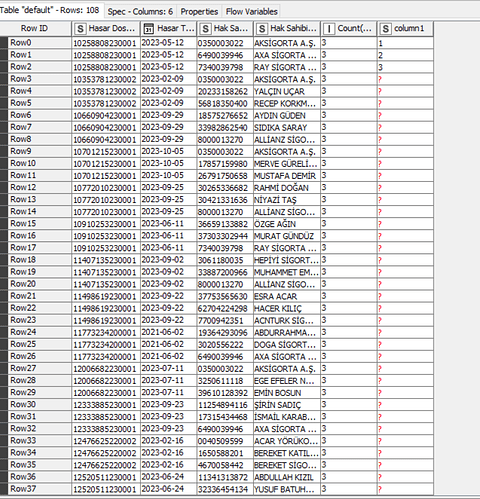Click the integer type icon of Count( column
480x499 pixels.
click(x=329, y=29)
